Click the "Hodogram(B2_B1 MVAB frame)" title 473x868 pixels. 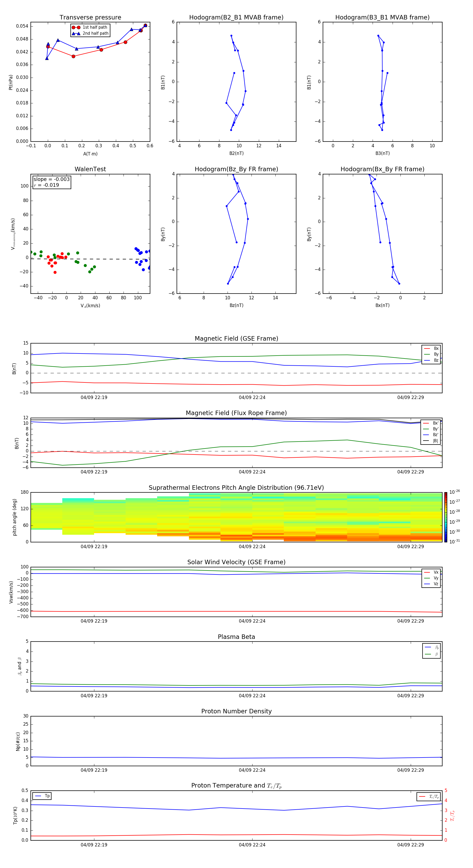pyautogui.click(x=236, y=18)
